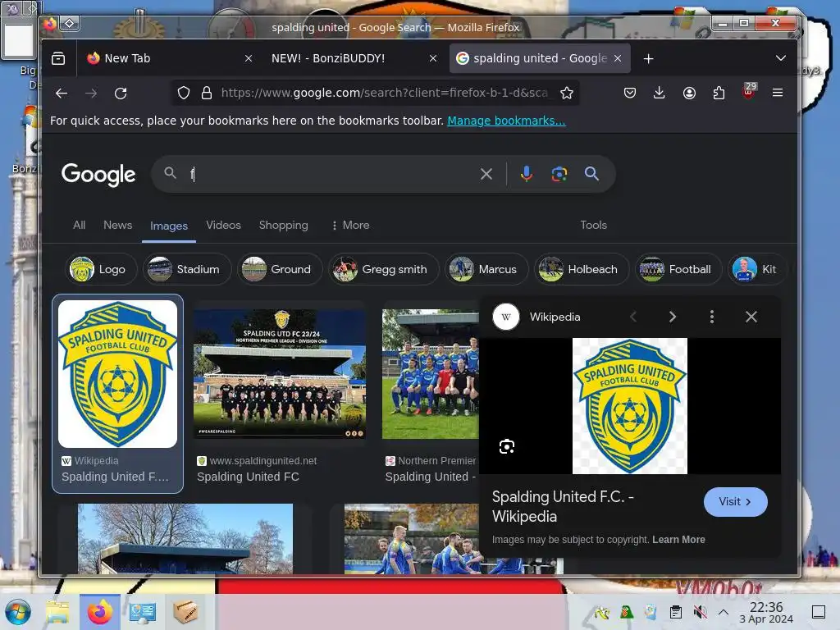Search this image with the Lens icon in the preview
840x630 pixels.
point(507,447)
